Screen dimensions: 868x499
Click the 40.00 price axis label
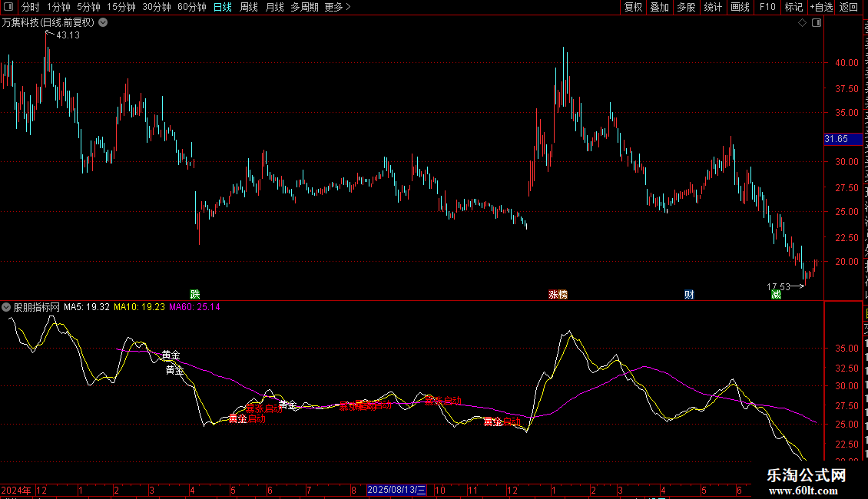(x=847, y=63)
